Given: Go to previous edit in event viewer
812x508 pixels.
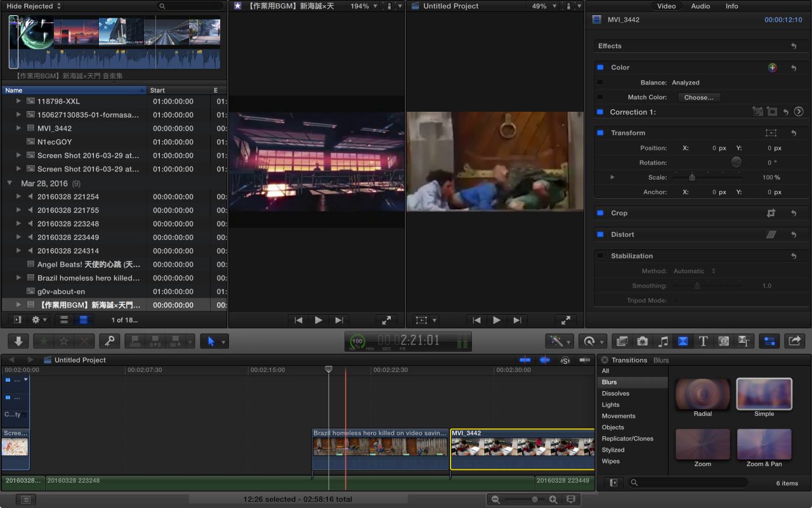Looking at the screenshot, I should 298,320.
